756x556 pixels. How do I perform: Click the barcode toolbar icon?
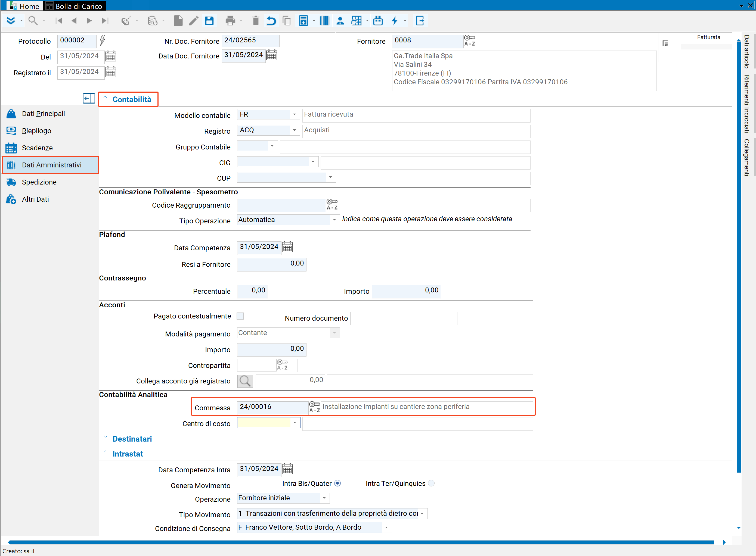tap(325, 21)
